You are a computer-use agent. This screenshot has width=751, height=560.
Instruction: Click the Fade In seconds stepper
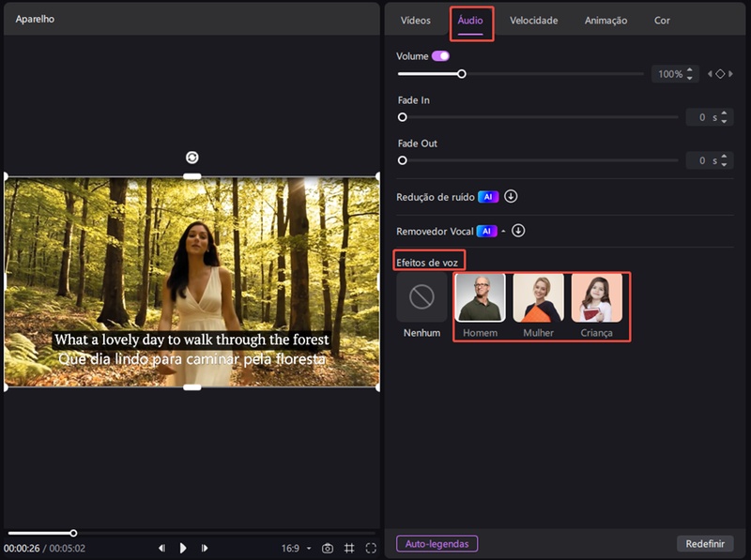(725, 117)
